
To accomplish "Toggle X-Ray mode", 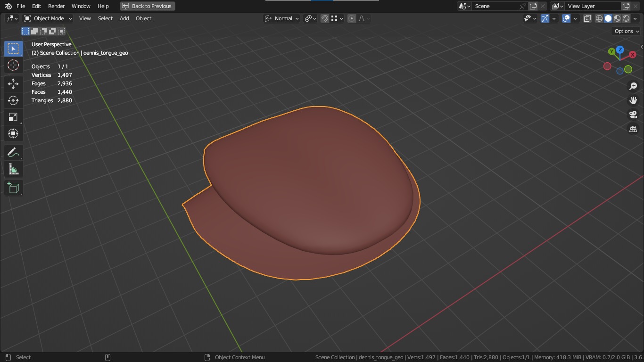I will pyautogui.click(x=587, y=18).
